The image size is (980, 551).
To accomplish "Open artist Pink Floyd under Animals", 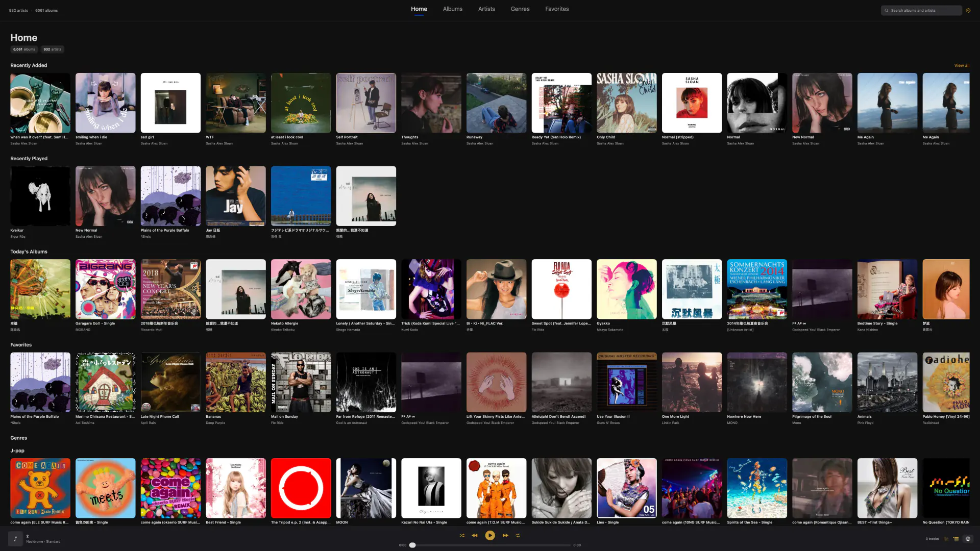I will tap(866, 423).
